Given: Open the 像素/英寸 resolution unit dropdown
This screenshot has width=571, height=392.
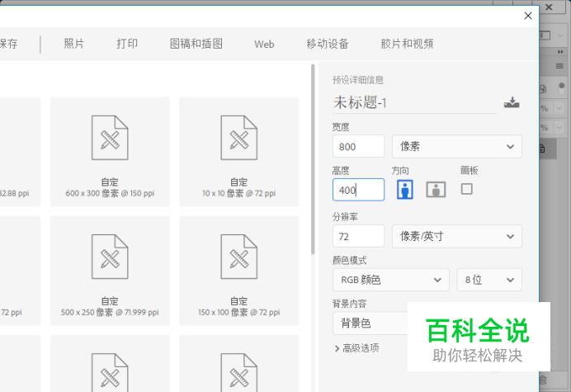Looking at the screenshot, I should [457, 237].
